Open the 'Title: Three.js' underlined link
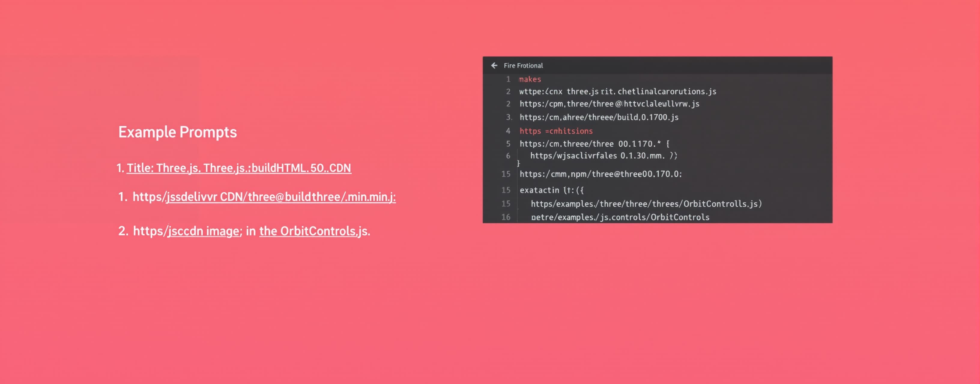 [239, 168]
